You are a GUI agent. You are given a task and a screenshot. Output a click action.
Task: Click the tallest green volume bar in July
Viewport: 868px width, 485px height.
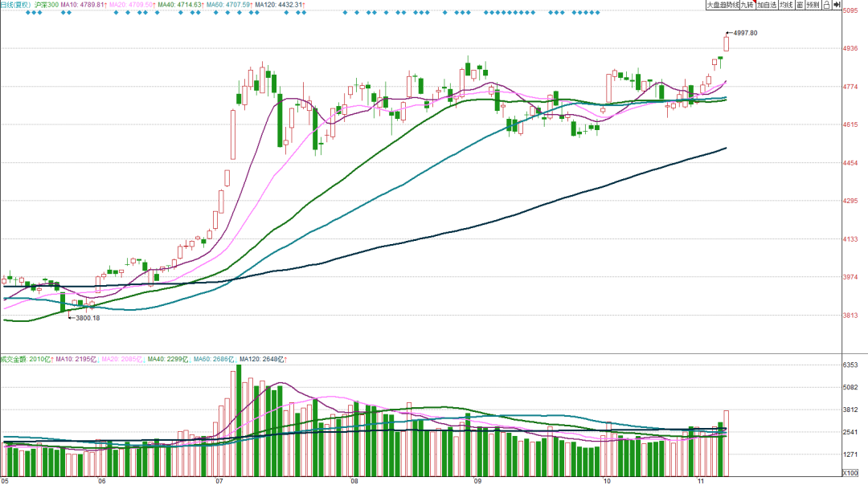pyautogui.click(x=239, y=420)
